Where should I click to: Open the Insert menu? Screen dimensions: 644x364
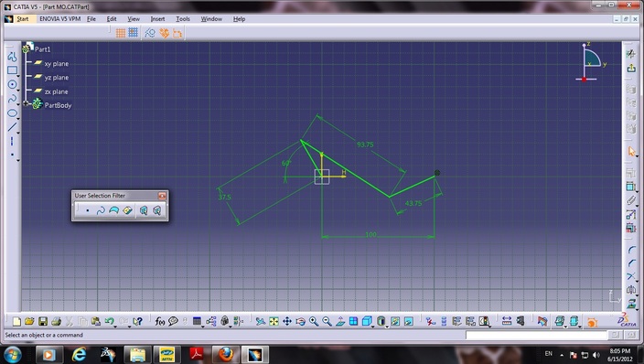157,19
